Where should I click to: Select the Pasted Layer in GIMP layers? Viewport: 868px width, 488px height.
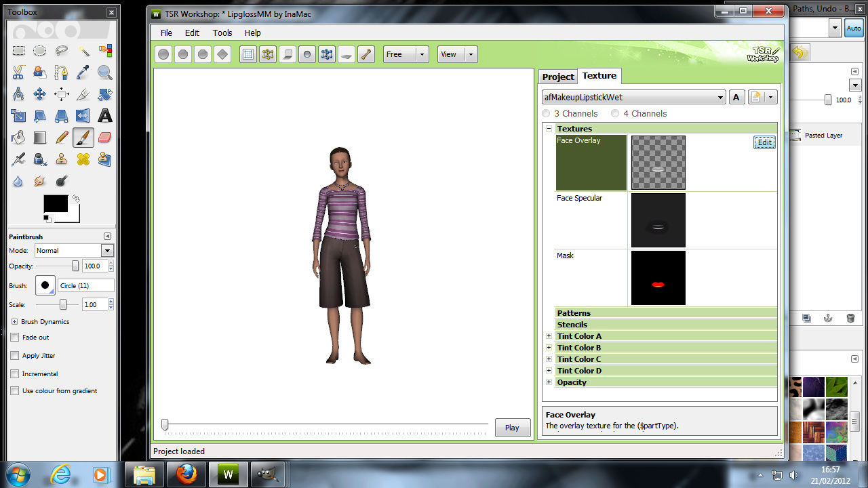(823, 136)
